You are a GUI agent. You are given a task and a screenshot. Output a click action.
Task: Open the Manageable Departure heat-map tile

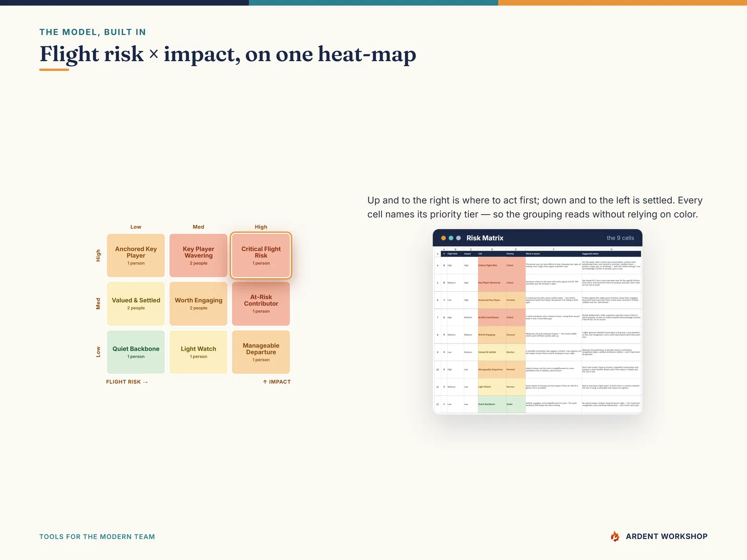[x=261, y=352]
